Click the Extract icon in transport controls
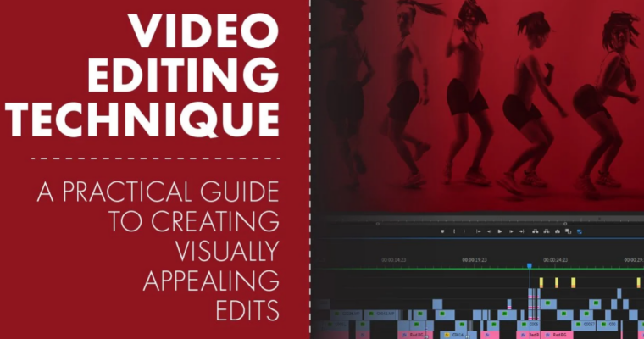Screen dimensions: 644x339 [547, 231]
